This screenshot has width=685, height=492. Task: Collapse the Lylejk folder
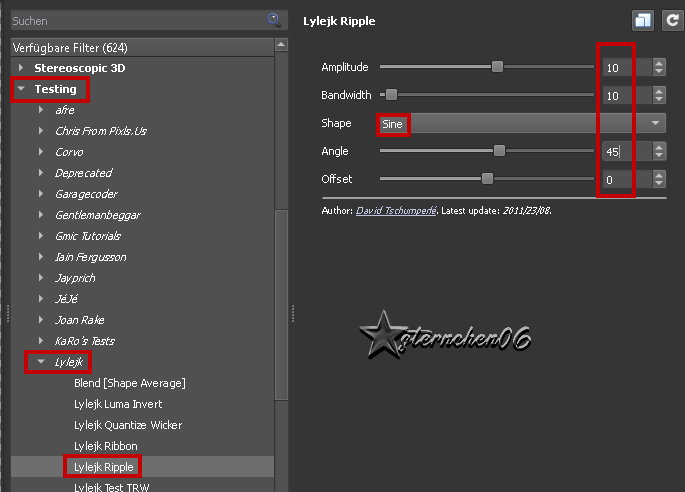tap(41, 362)
